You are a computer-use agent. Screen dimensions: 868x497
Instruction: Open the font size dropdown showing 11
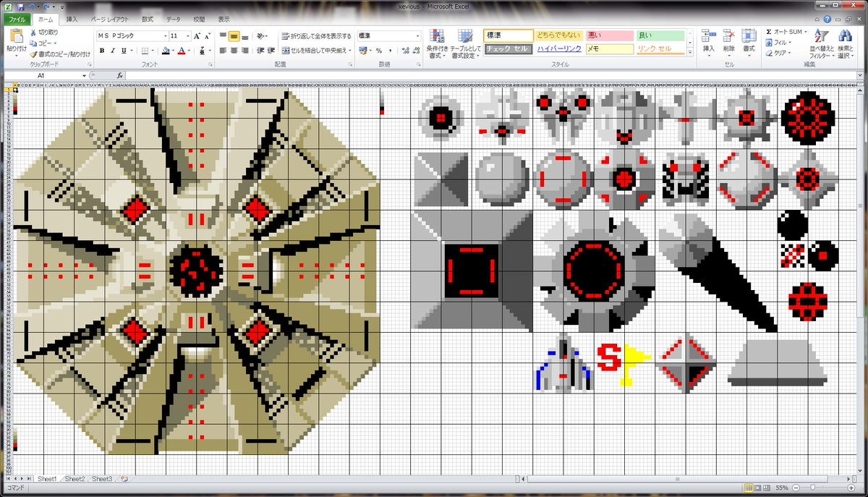pos(187,35)
